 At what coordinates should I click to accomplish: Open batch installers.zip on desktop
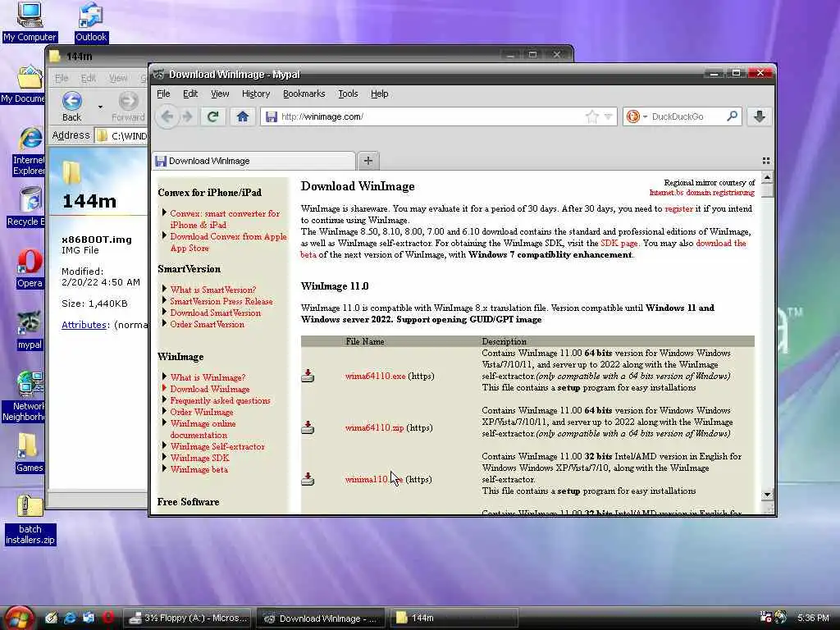[x=30, y=519]
